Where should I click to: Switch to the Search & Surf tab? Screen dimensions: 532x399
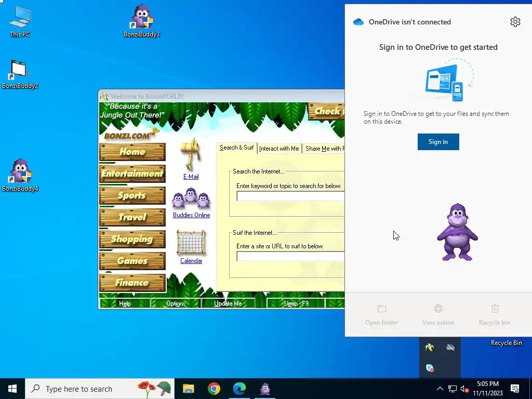(x=236, y=148)
